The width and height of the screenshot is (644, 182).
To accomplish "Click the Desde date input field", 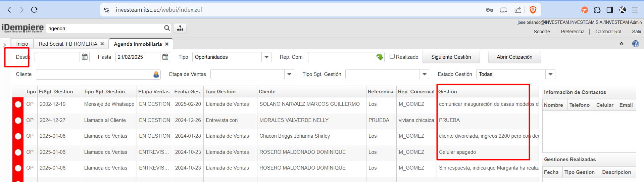I will pyautogui.click(x=57, y=57).
